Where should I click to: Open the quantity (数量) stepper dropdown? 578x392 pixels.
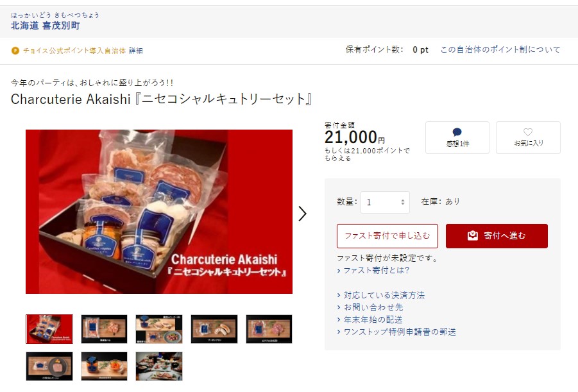[x=385, y=202]
